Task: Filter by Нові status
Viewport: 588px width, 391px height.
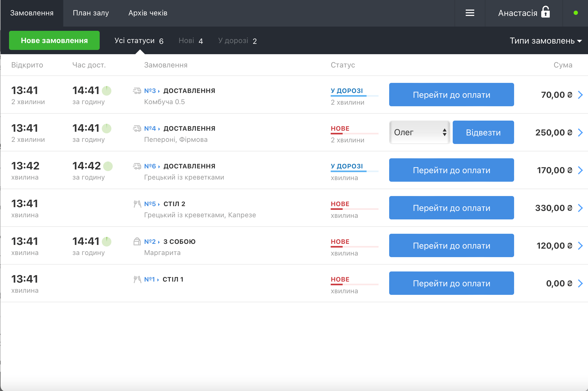Action: coord(191,41)
